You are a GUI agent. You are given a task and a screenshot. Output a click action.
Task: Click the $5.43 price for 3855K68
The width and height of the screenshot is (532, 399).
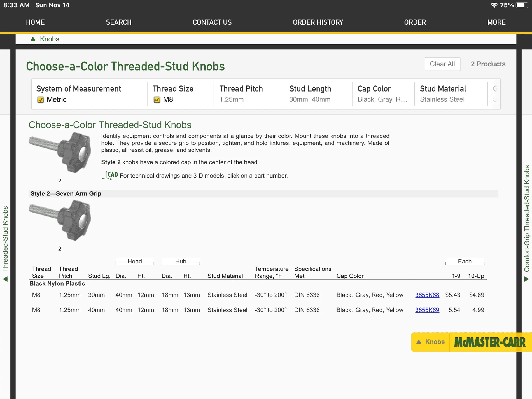(x=453, y=295)
